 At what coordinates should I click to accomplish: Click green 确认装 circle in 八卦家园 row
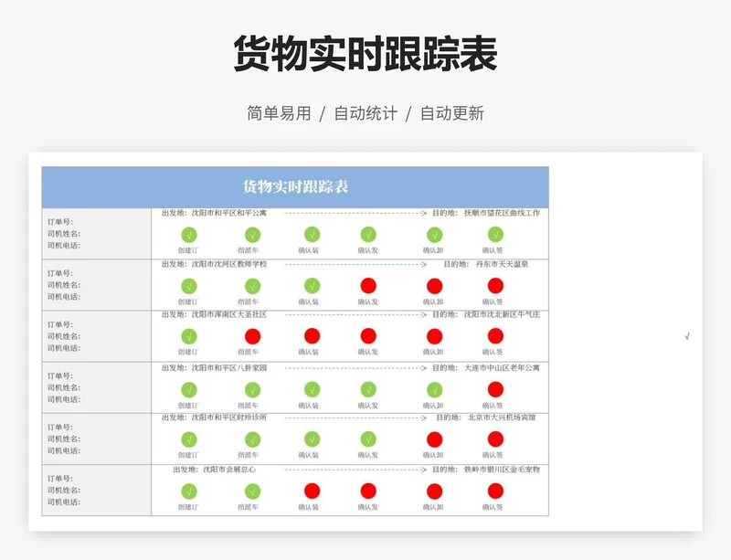[312, 389]
